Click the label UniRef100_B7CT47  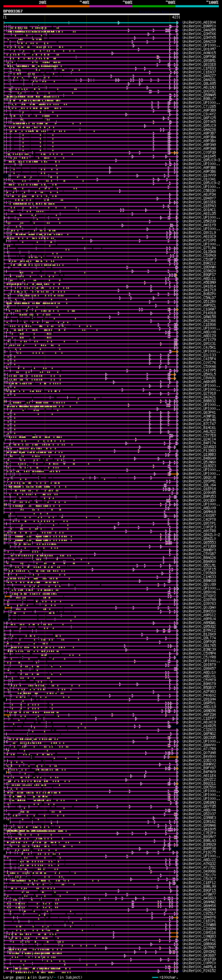pos(199,424)
